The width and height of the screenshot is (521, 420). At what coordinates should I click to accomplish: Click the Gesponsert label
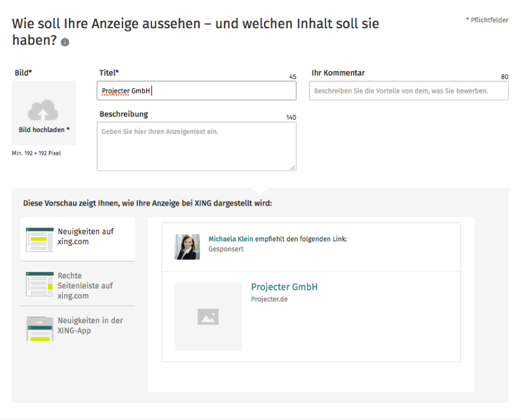(225, 249)
